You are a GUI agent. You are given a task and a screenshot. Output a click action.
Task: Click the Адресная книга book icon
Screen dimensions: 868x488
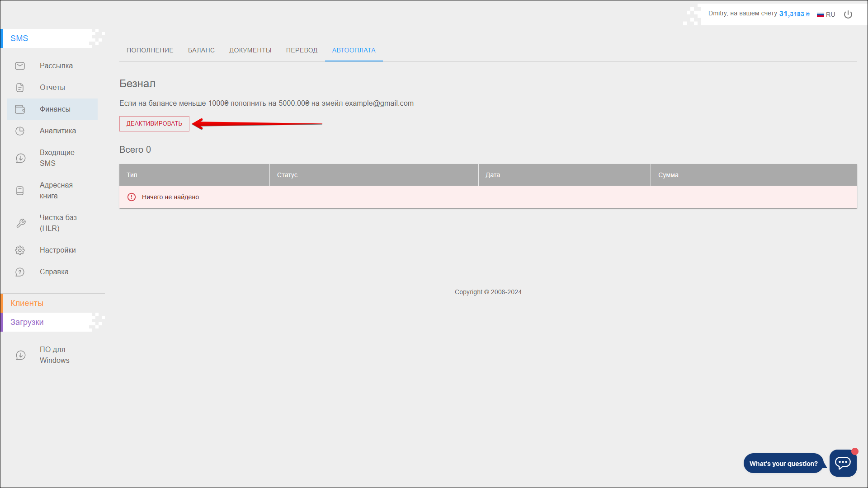20,191
